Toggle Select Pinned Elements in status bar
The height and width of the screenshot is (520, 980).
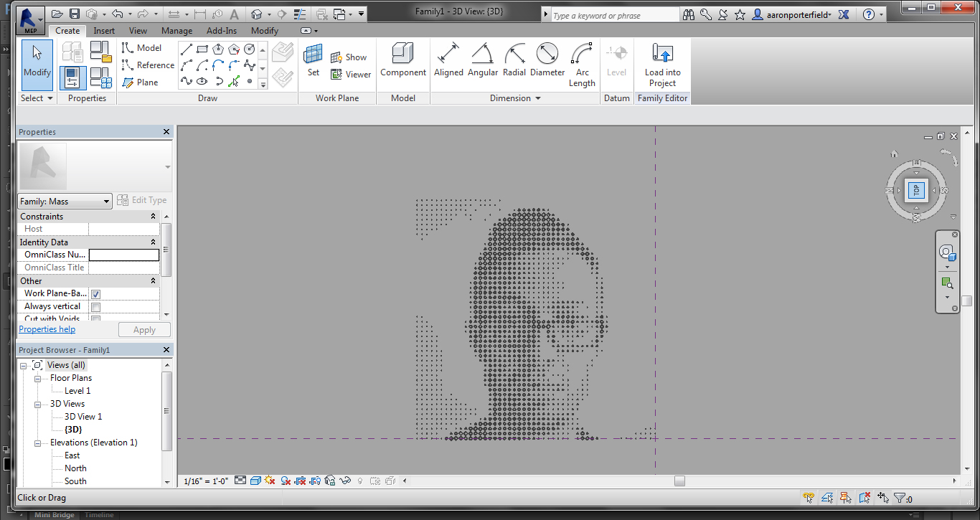click(846, 498)
